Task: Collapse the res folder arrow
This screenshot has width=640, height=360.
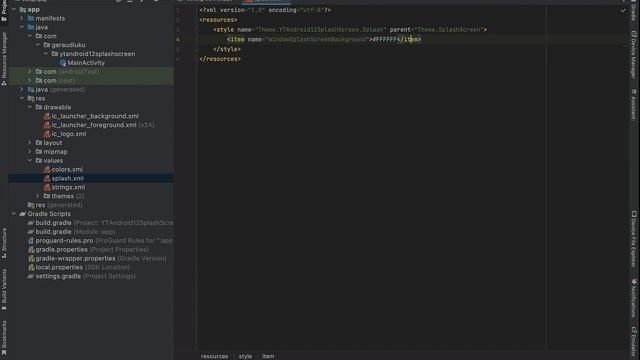Action: tap(22, 98)
